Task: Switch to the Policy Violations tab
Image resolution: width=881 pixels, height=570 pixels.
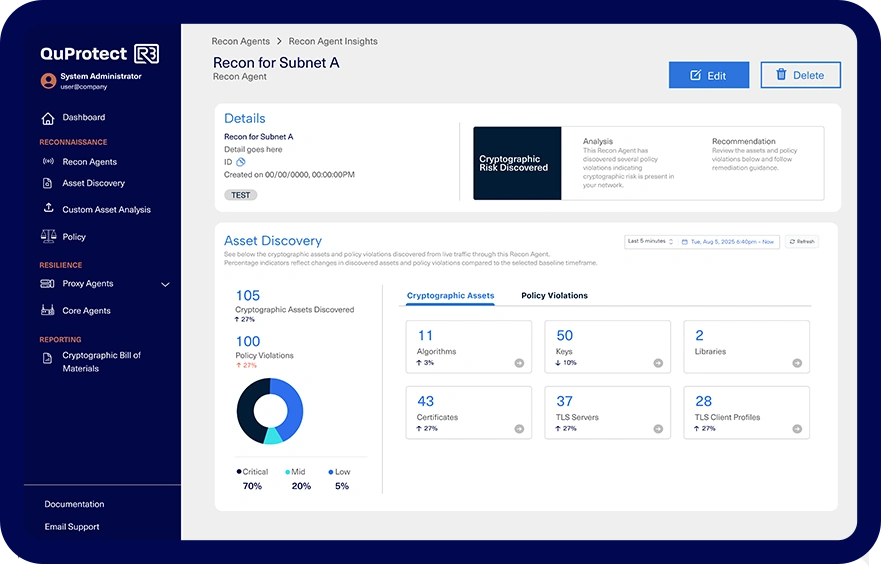Action: (x=554, y=296)
